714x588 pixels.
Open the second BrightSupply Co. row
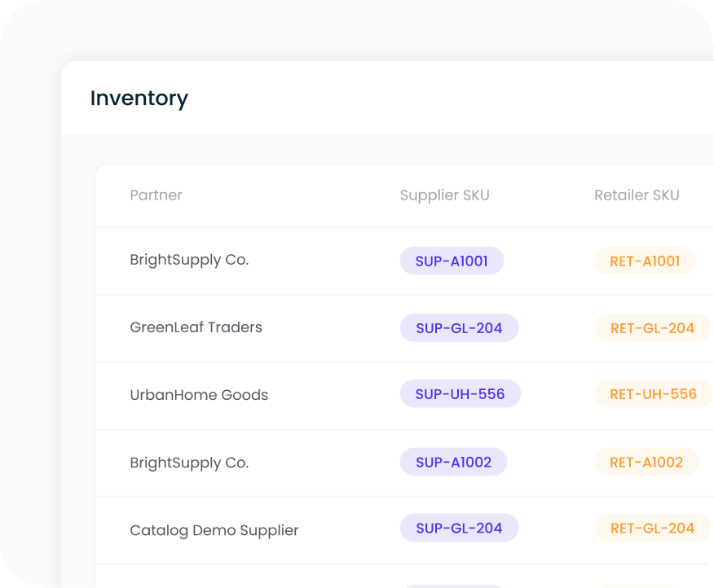(x=189, y=463)
